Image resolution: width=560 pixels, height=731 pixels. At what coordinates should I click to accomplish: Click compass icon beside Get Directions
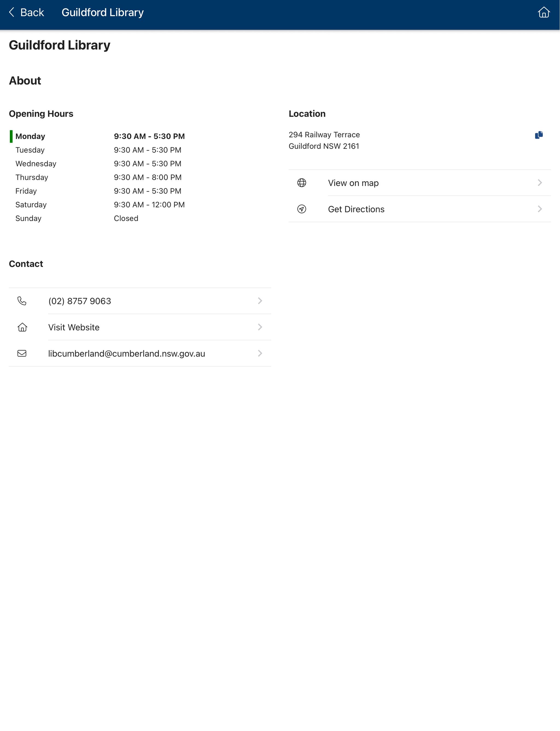pos(302,209)
